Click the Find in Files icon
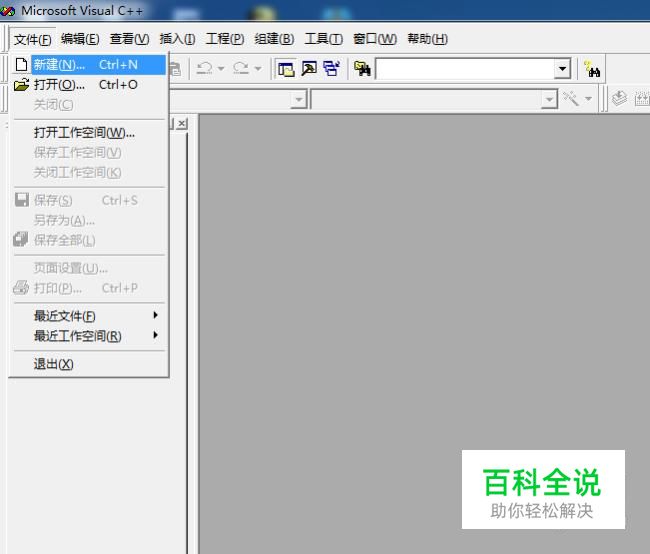The width and height of the screenshot is (650, 554). click(362, 68)
